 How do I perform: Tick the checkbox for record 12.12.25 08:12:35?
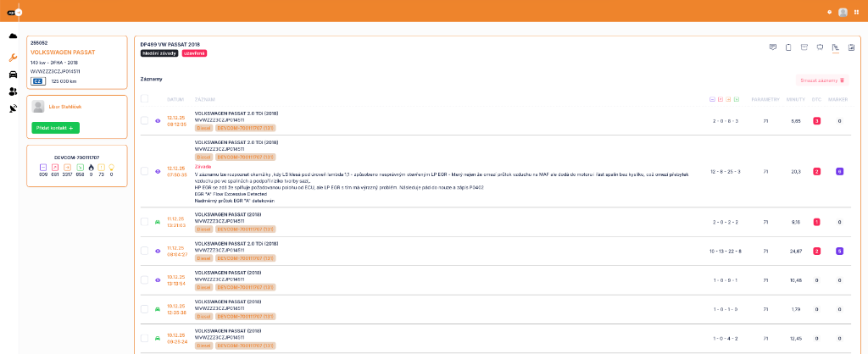pyautogui.click(x=144, y=120)
